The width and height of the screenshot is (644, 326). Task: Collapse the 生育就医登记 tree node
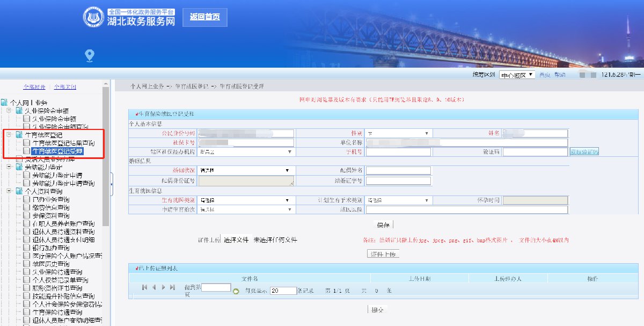click(9, 135)
